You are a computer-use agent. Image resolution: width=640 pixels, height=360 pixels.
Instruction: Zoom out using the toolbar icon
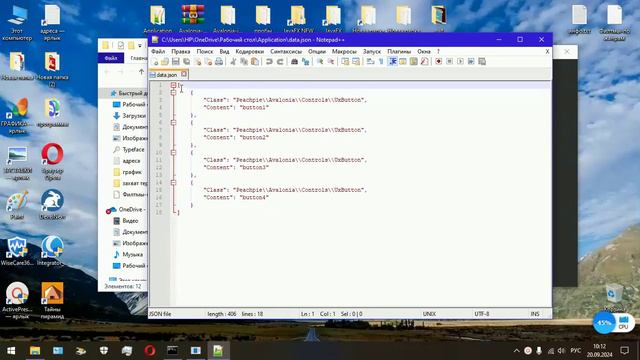(x=331, y=62)
